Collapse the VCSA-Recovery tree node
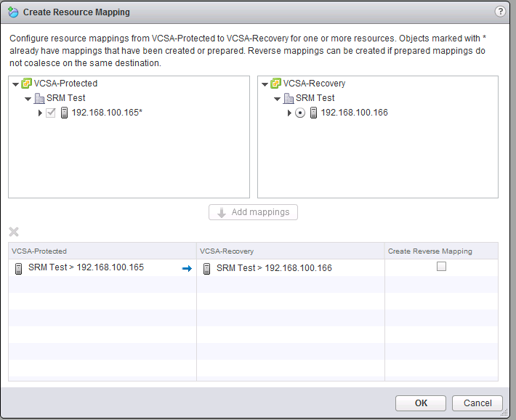The image size is (516, 420). [265, 84]
